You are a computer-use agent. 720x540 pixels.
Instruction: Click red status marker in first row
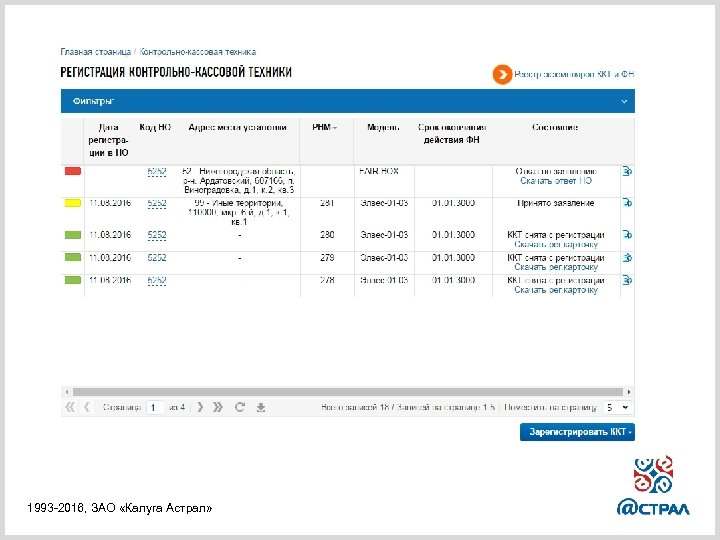click(73, 171)
